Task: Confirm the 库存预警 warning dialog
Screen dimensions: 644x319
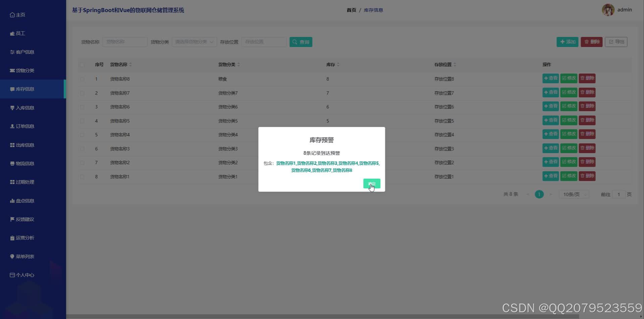Action: click(371, 184)
